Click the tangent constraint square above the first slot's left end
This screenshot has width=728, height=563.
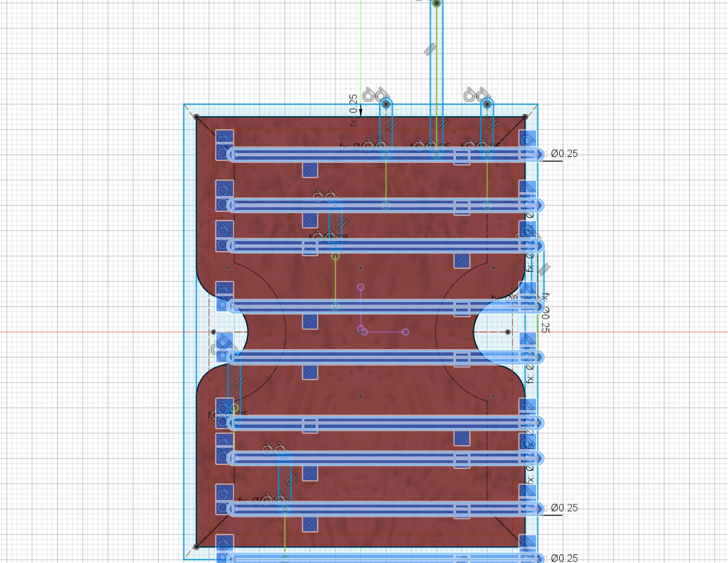click(x=225, y=138)
